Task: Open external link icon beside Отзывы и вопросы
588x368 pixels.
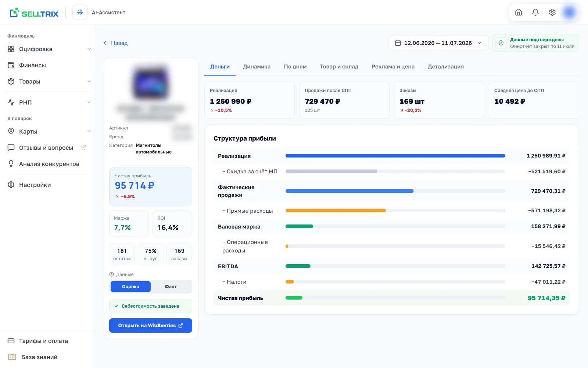Action: click(x=84, y=148)
